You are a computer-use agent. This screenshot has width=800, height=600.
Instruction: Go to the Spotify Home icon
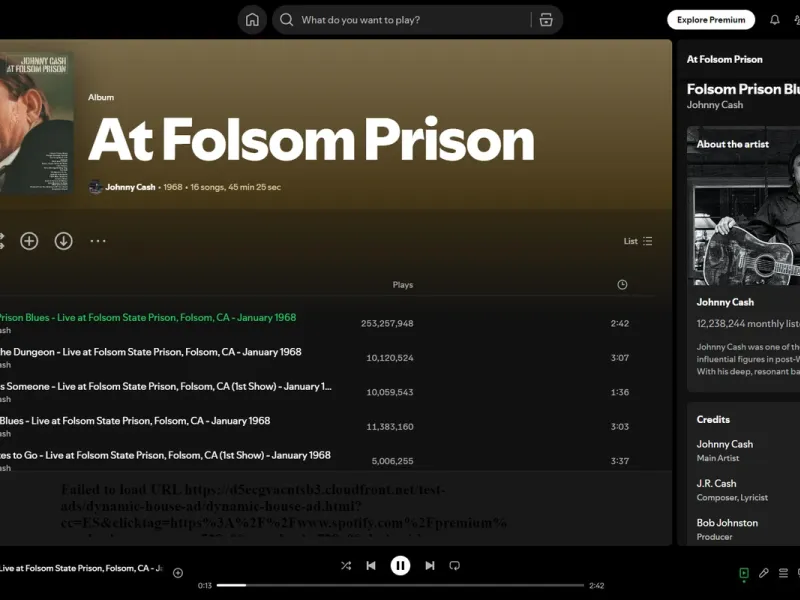click(252, 20)
